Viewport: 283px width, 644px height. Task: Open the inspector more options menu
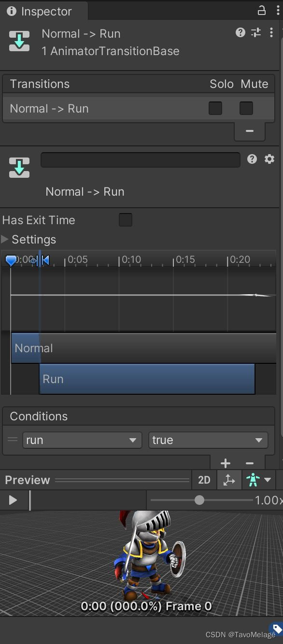coord(271,33)
